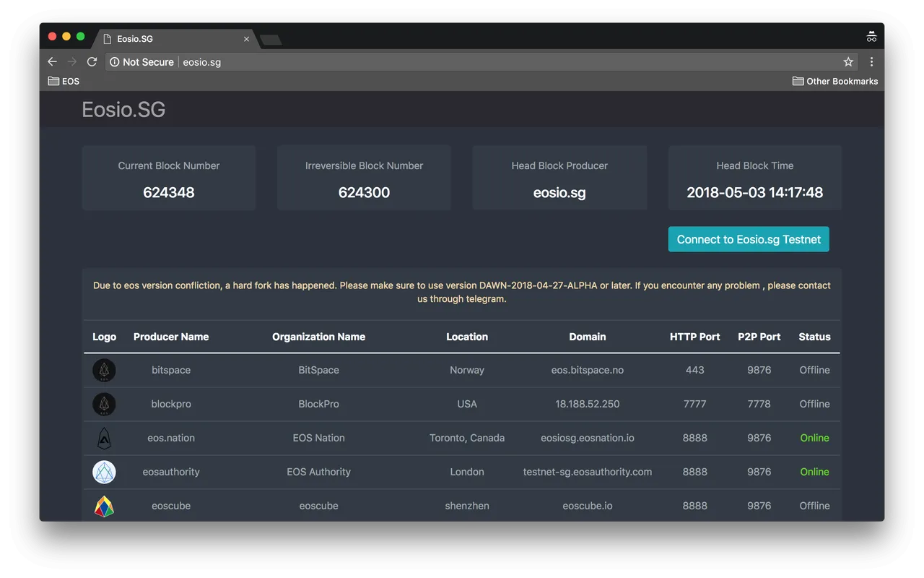Click P2P port 7778 in blockpro row
The height and width of the screenshot is (578, 924).
pyautogui.click(x=759, y=404)
